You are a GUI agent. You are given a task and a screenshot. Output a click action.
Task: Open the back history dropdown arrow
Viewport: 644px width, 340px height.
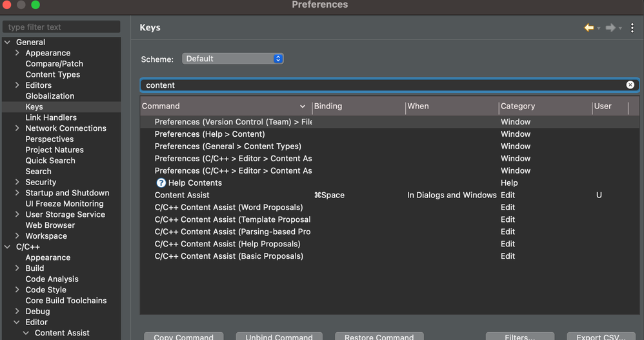(599, 28)
